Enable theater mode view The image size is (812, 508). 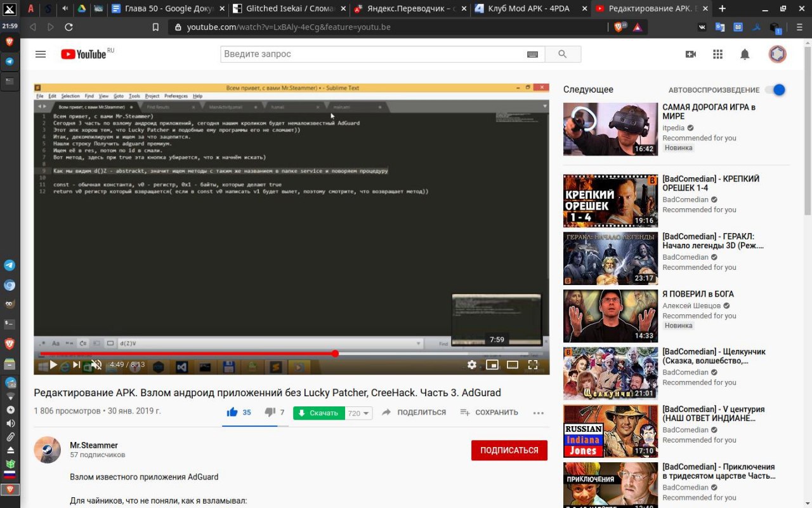coord(512,364)
